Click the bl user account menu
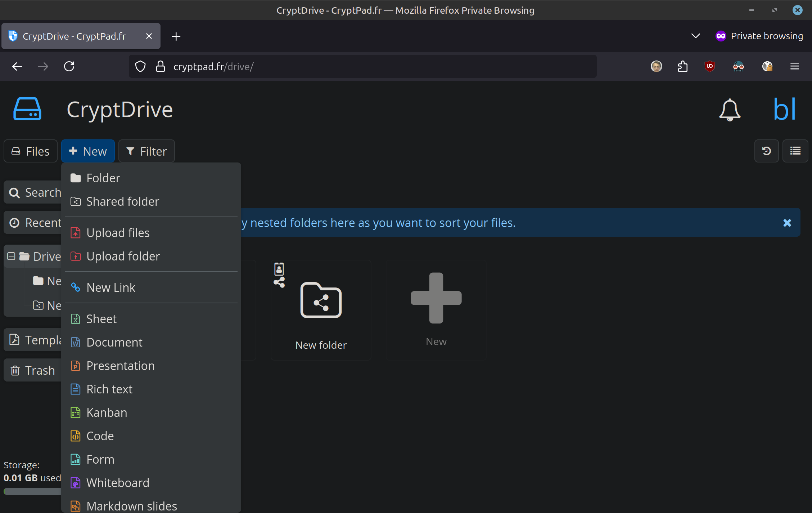 click(784, 109)
